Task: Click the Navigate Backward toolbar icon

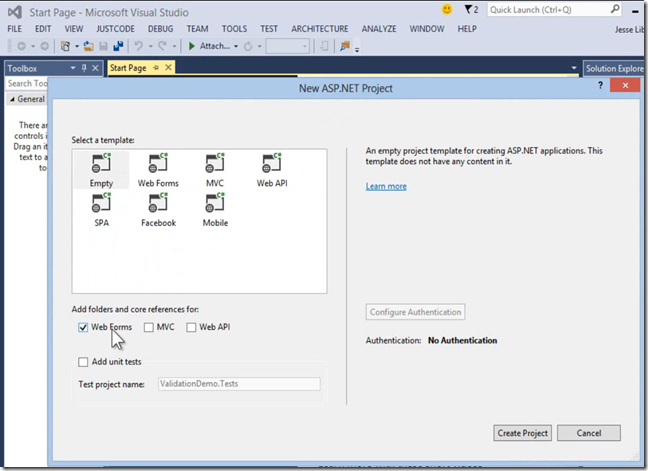Action: coord(21,46)
